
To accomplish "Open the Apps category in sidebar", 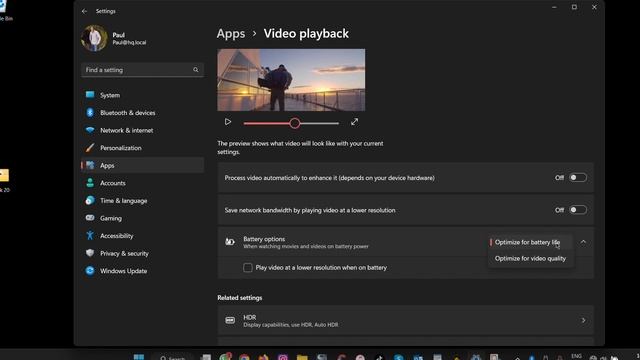I will coord(142,165).
